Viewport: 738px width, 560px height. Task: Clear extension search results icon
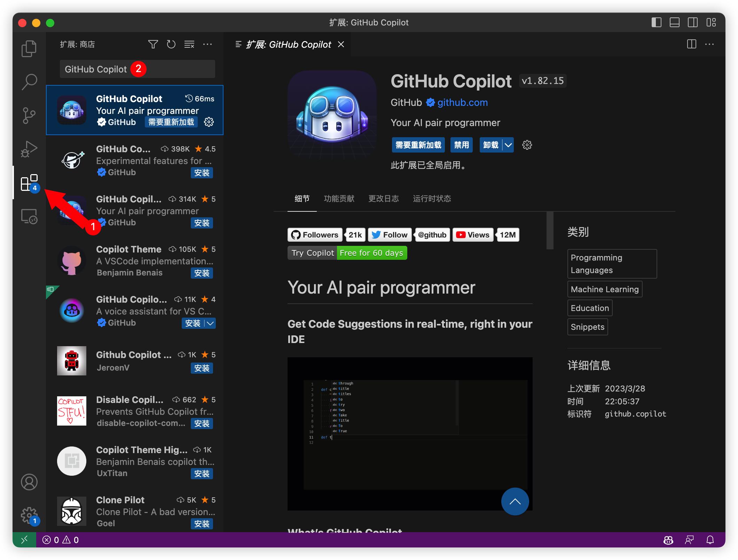coord(189,44)
